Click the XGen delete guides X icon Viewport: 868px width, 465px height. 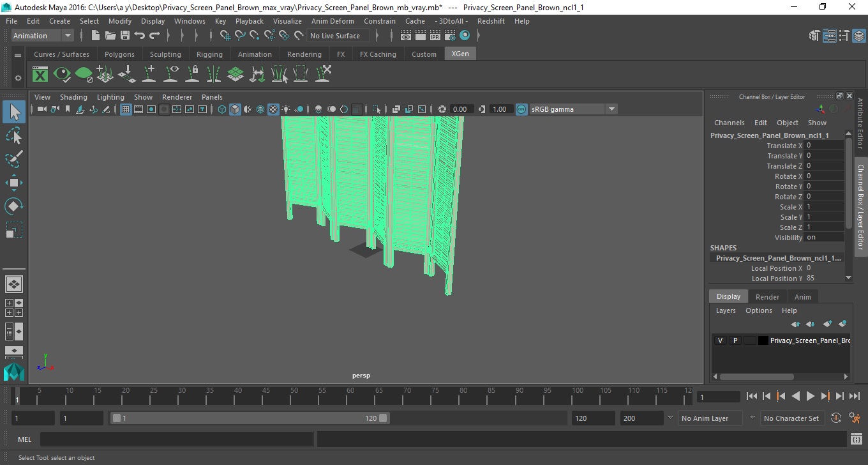[x=323, y=75]
